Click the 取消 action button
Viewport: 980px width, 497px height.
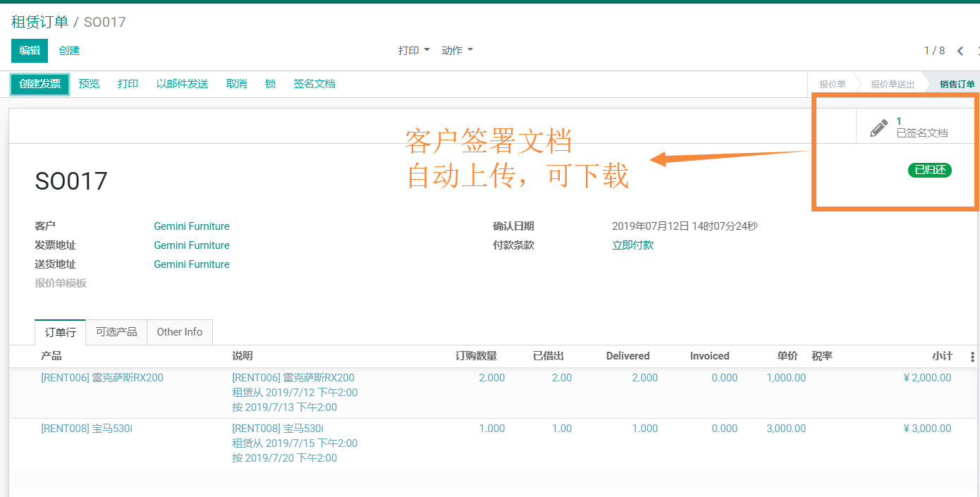pyautogui.click(x=236, y=84)
